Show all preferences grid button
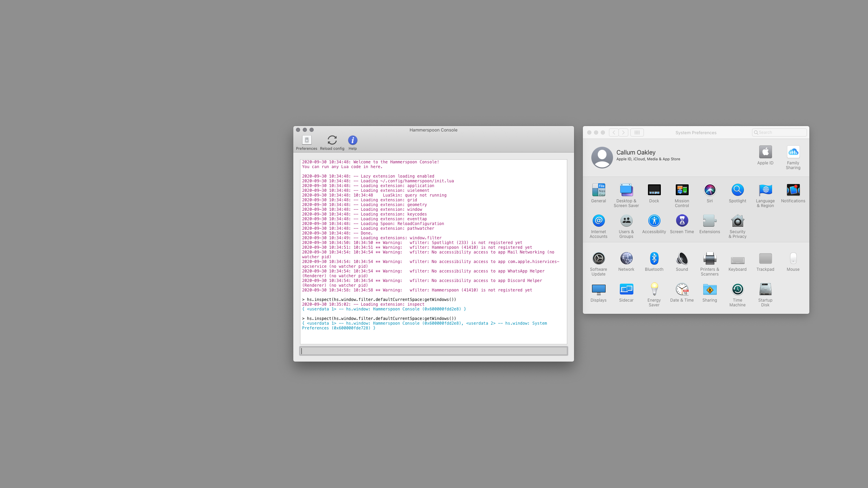The width and height of the screenshot is (868, 488). [637, 133]
